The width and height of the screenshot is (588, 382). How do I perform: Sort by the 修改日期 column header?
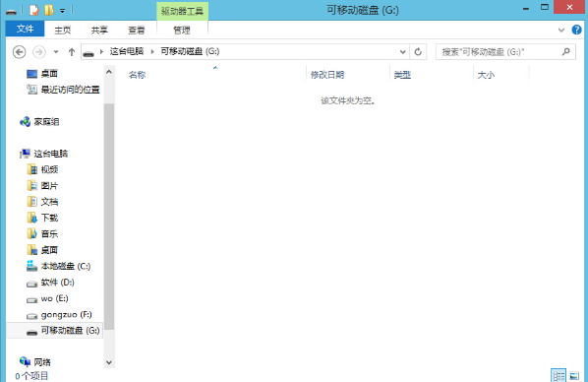click(327, 75)
